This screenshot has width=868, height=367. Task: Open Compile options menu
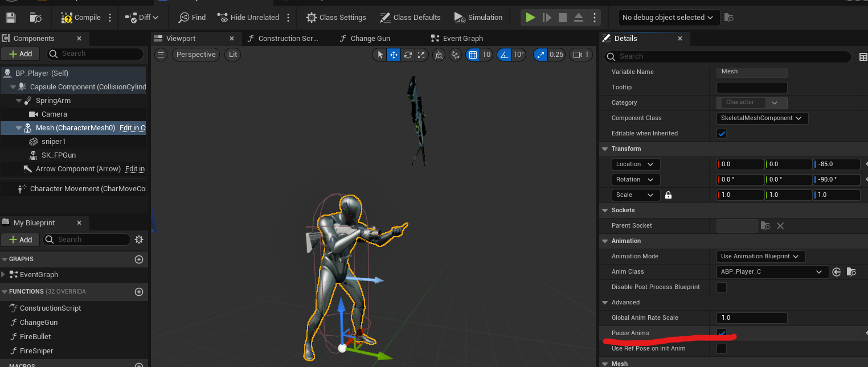tap(110, 18)
